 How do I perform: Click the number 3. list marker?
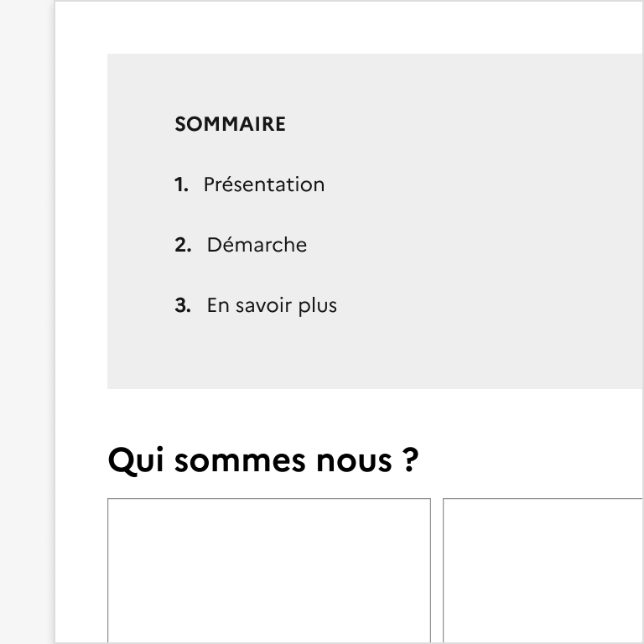(x=183, y=305)
